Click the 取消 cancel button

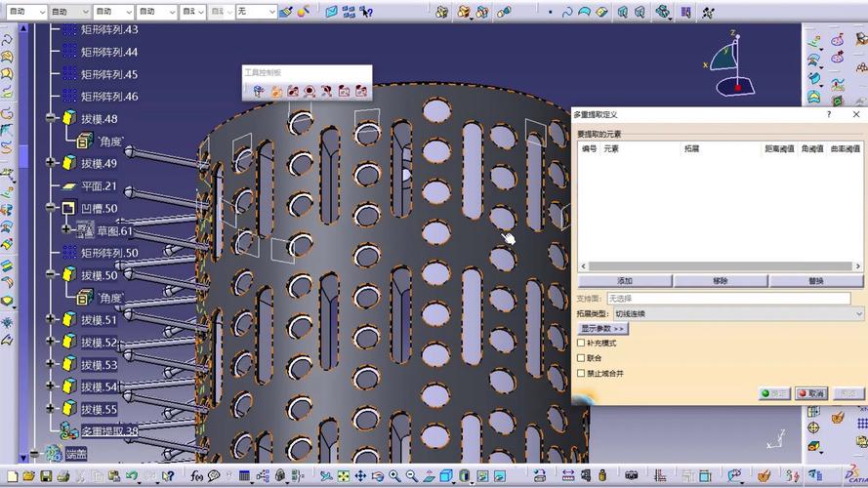pos(811,393)
